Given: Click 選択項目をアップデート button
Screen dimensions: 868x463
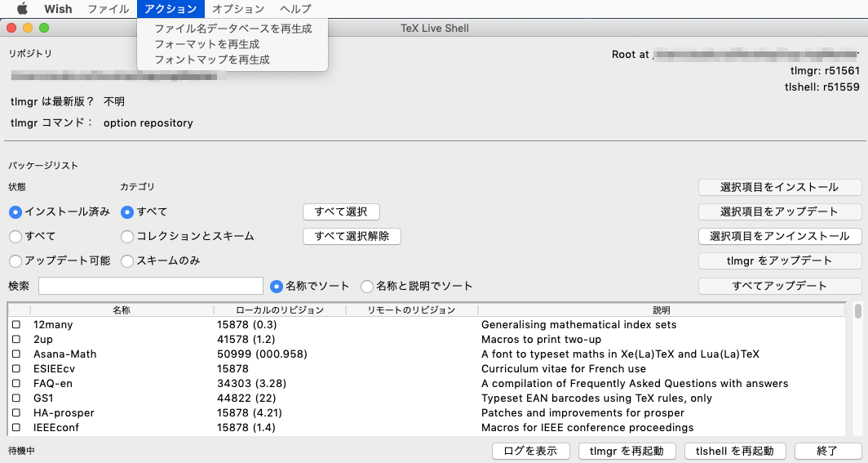Looking at the screenshot, I should [x=779, y=211].
